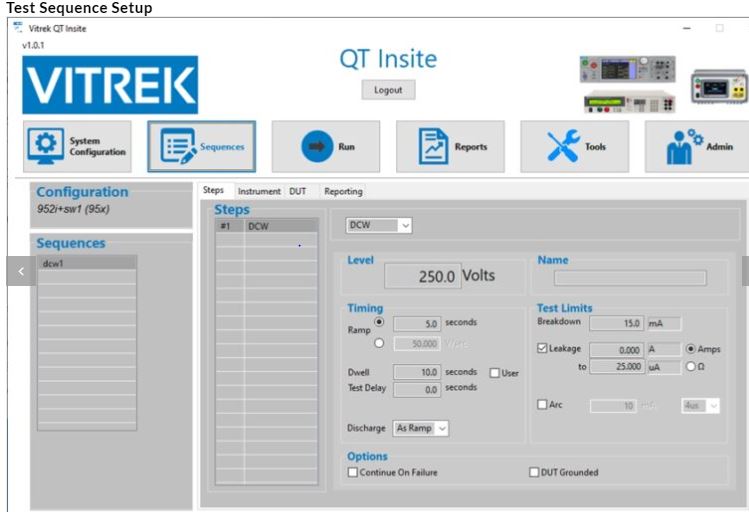Click the Name input field
The image size is (749, 512).
click(630, 278)
